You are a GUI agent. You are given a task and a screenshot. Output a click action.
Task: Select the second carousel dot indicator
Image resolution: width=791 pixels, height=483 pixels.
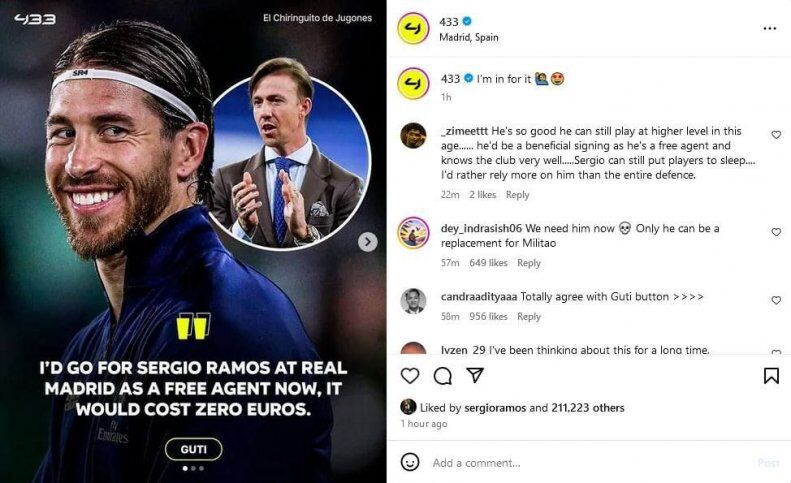coord(193,468)
